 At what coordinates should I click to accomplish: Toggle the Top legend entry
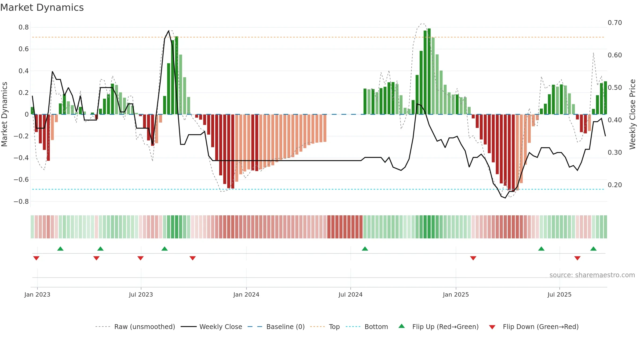[325, 327]
